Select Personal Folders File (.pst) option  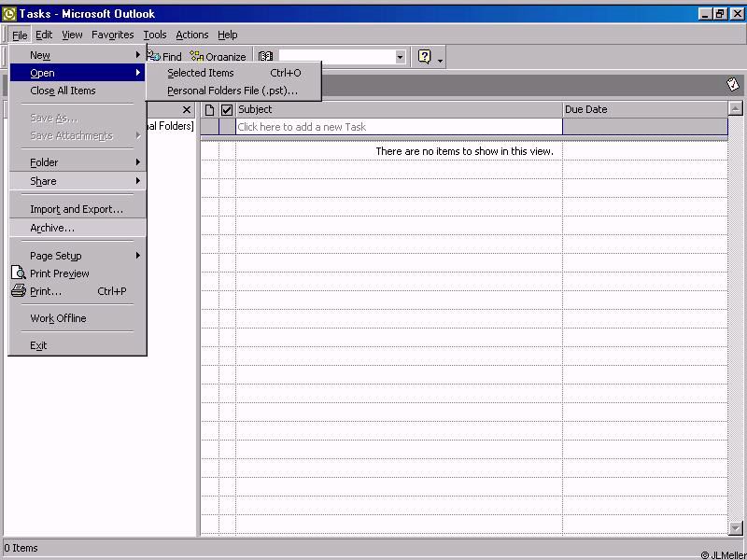click(x=233, y=91)
